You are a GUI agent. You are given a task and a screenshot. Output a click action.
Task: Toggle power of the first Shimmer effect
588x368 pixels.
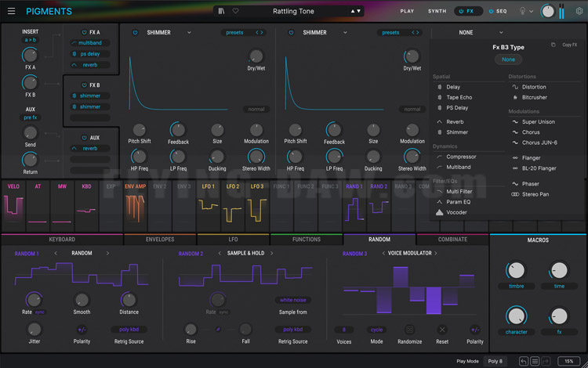click(x=135, y=33)
